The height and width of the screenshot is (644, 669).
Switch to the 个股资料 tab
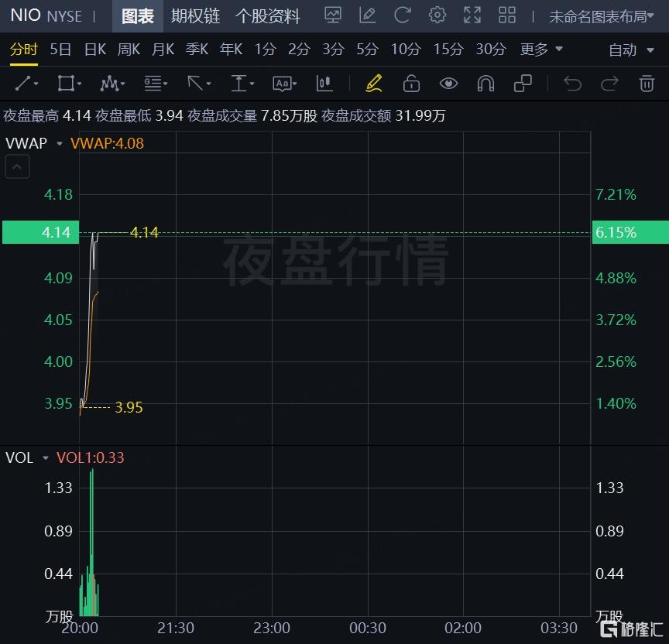267,16
